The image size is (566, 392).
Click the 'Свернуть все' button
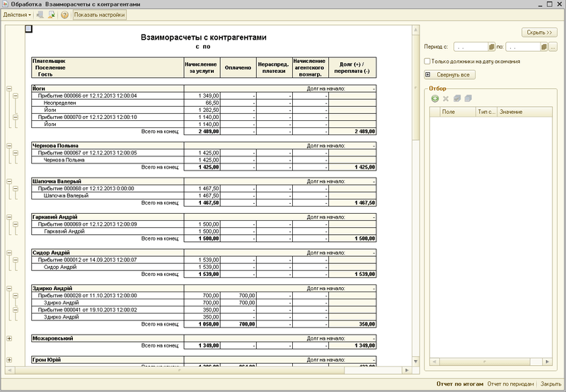pos(449,74)
